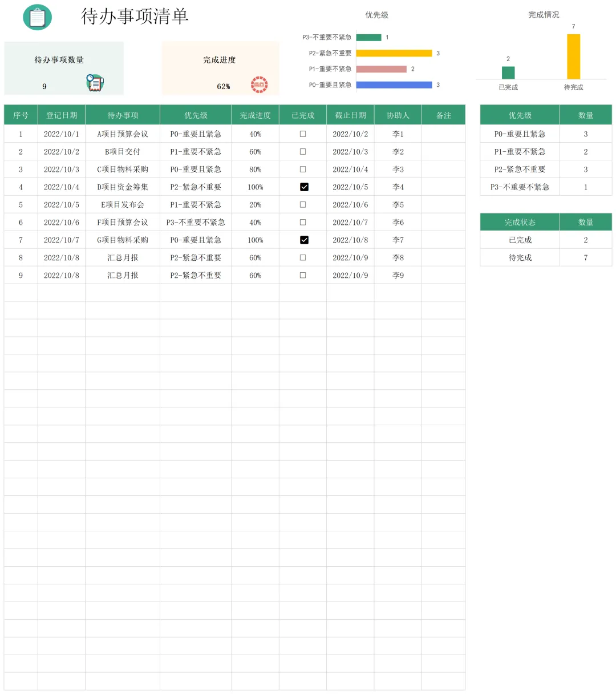Click the red progress icon in 完成进度 card
Screen dimensions: 616x694
pos(259,84)
